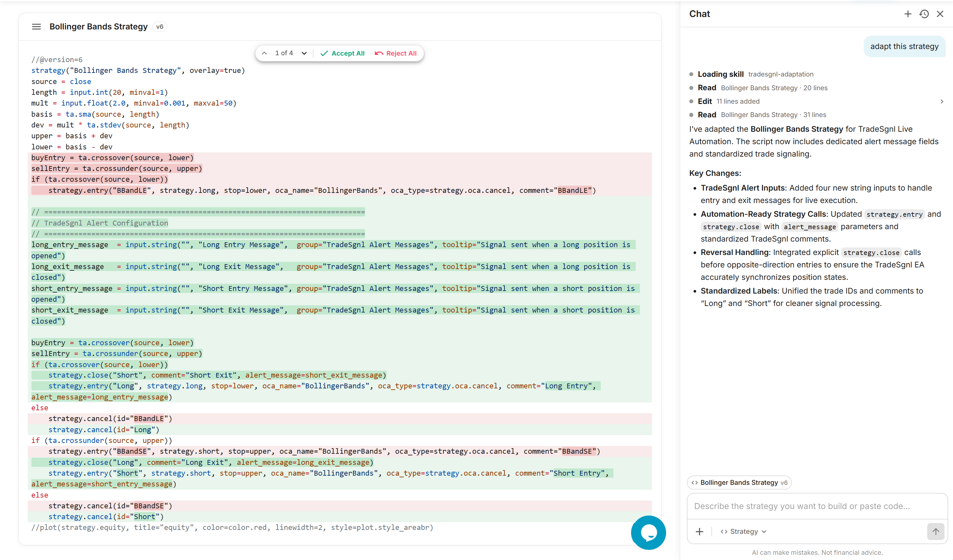Click the 'source = close' code line
The image size is (953, 560).
point(61,82)
